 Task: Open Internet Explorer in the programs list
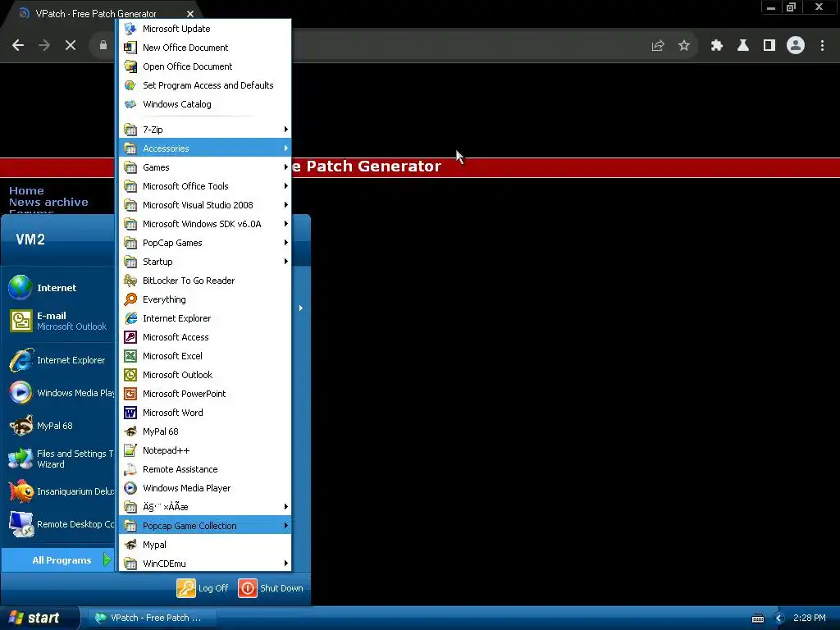click(205, 318)
